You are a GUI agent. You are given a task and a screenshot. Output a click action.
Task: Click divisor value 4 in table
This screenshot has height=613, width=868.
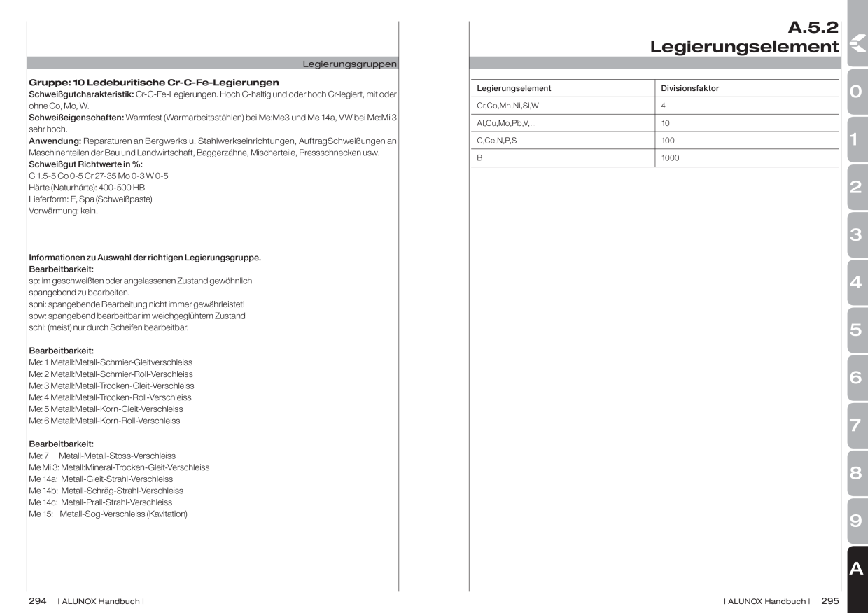pyautogui.click(x=664, y=106)
